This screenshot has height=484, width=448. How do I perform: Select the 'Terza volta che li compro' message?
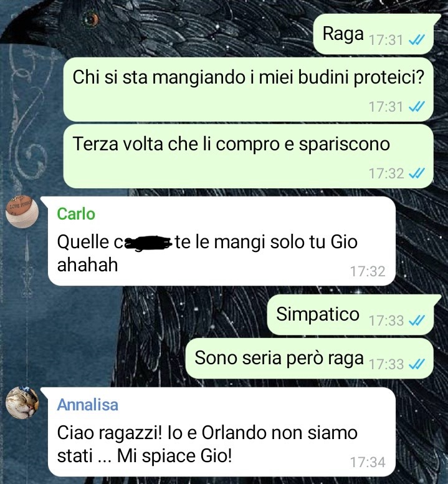point(248,156)
